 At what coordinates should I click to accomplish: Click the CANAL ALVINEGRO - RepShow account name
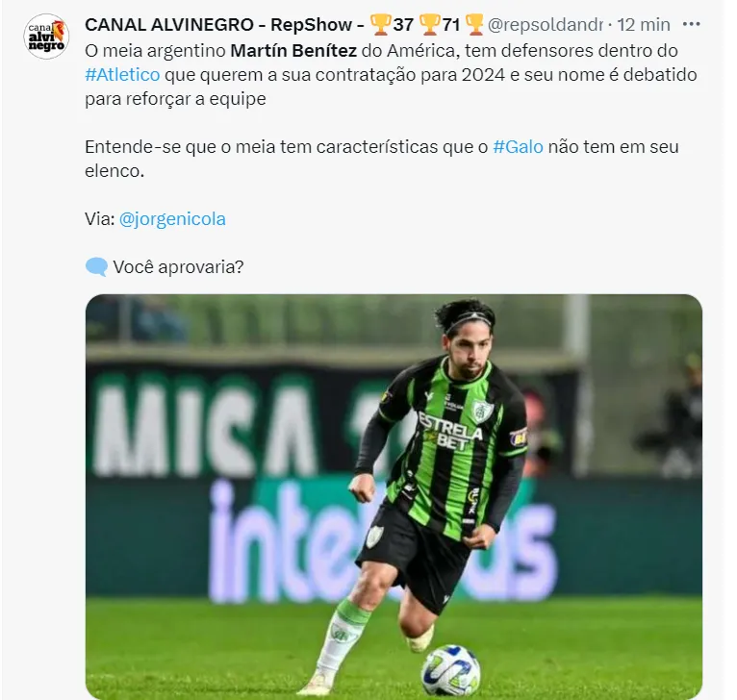pos(218,24)
